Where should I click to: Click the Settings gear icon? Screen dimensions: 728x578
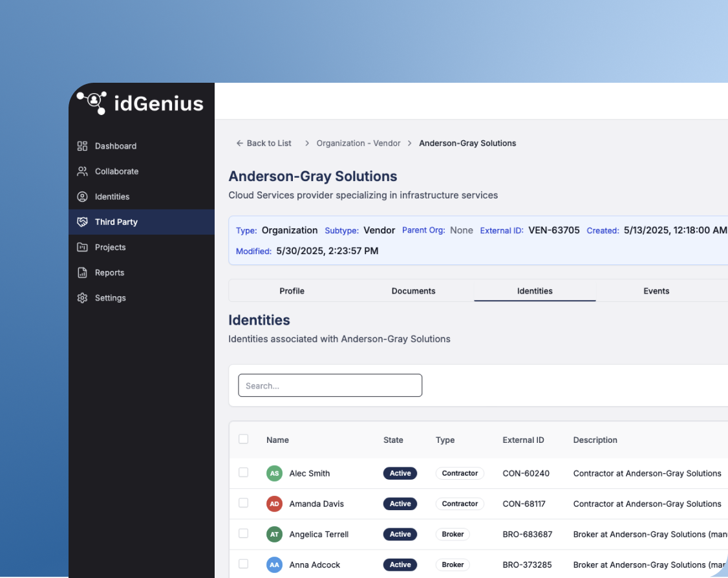(82, 297)
